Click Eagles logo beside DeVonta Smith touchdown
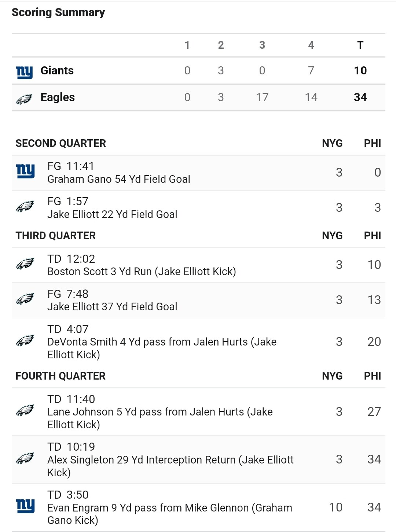Viewport: 396px width, 532px height. point(25,341)
